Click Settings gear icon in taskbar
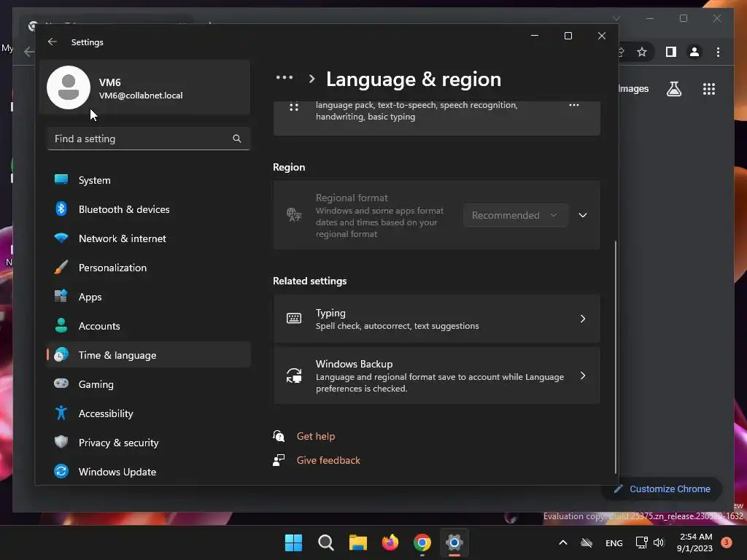 click(x=454, y=542)
